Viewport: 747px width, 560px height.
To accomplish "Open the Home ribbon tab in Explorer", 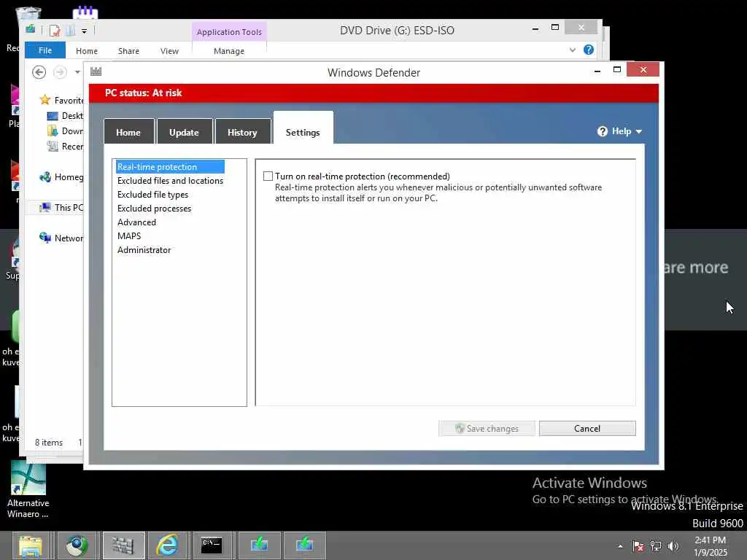I will pyautogui.click(x=87, y=50).
